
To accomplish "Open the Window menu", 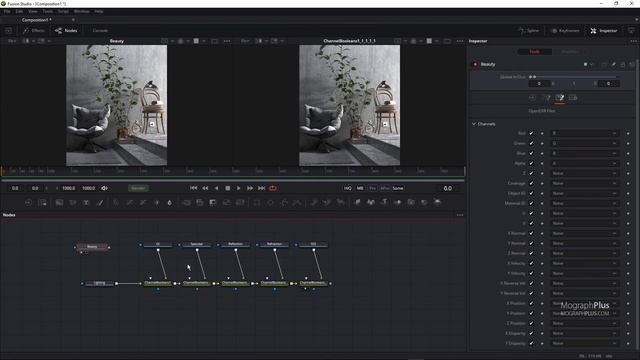I will [x=82, y=11].
